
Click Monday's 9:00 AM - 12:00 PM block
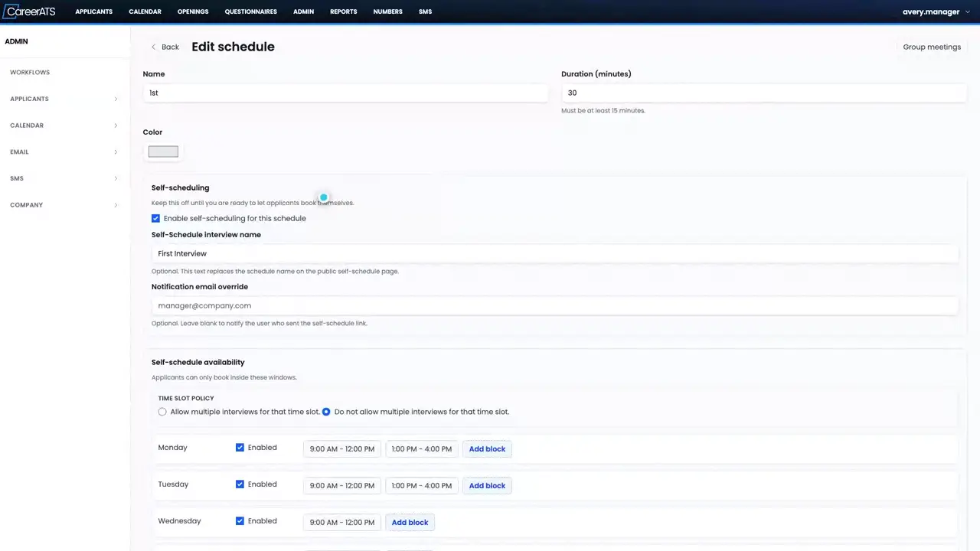pos(342,449)
